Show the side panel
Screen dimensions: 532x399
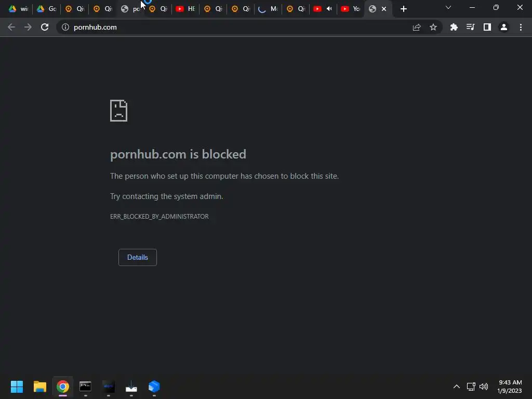[487, 27]
